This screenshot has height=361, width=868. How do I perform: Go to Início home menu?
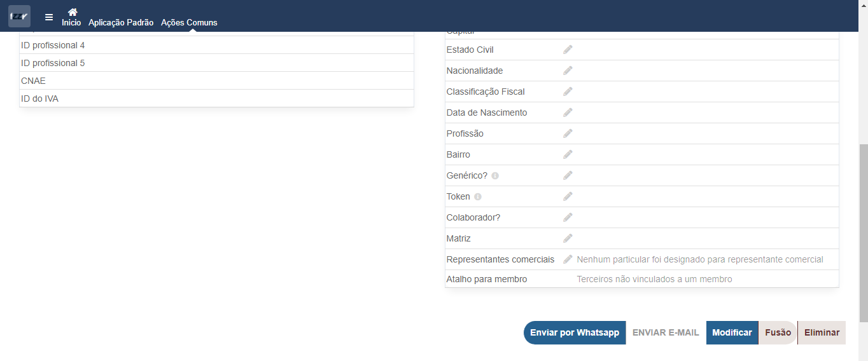pos(71,17)
